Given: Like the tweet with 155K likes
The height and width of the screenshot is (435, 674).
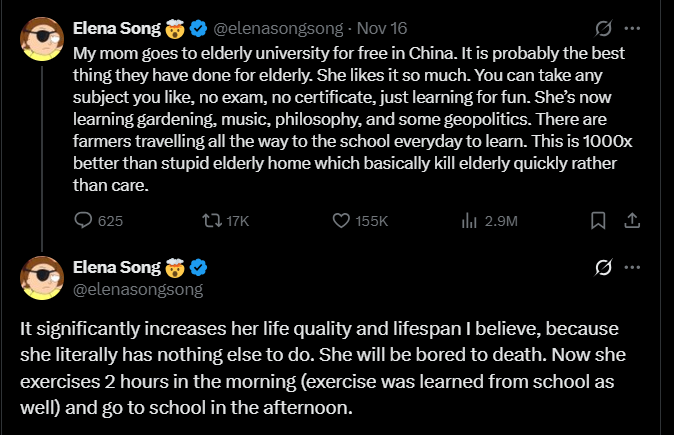Looking at the screenshot, I should click(340, 221).
